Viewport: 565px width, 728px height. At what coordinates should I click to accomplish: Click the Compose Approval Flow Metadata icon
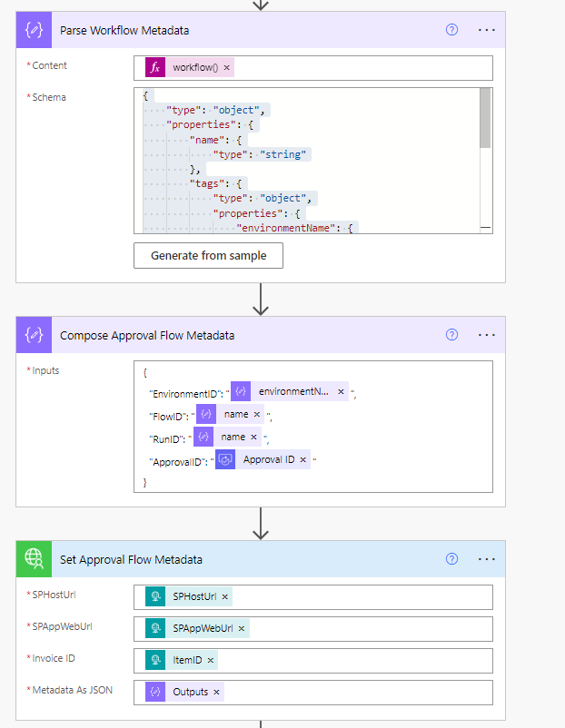[35, 335]
